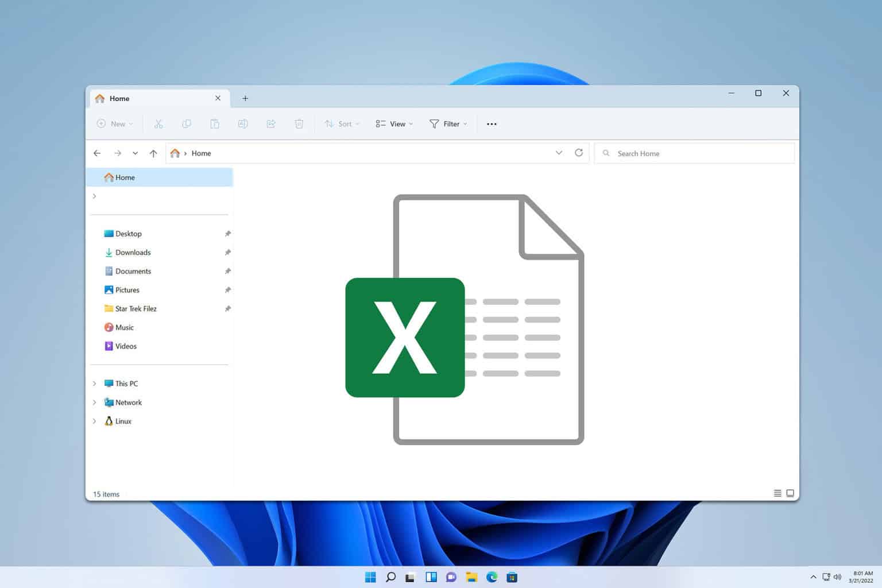Viewport: 882px width, 588px height.
Task: Click the Home address bar path
Action: click(201, 153)
